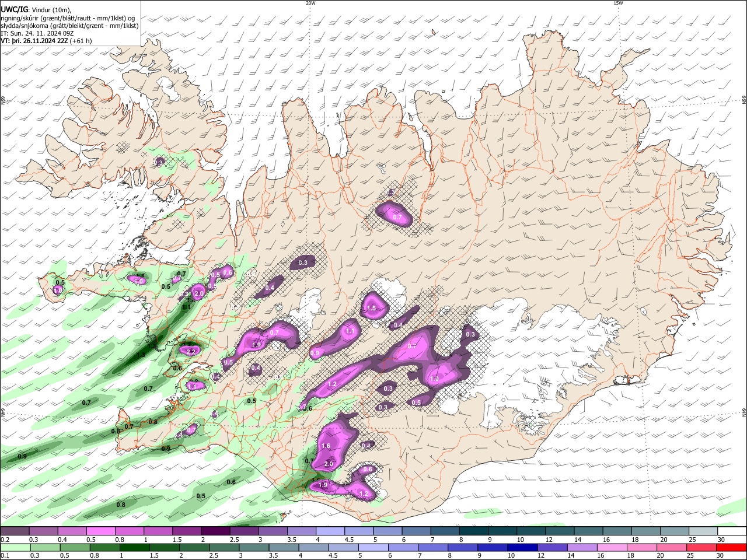
Task: Click the '1.3' rain value offshore
Action: point(141,355)
